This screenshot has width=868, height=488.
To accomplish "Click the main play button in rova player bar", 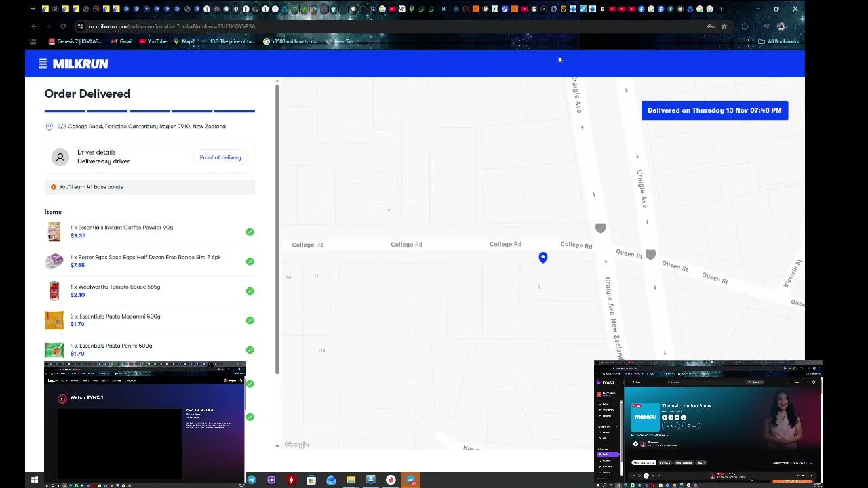I will [646, 476].
